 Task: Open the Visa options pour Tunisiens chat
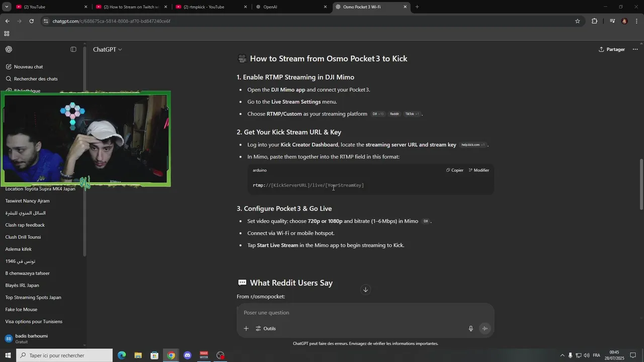pos(34,322)
